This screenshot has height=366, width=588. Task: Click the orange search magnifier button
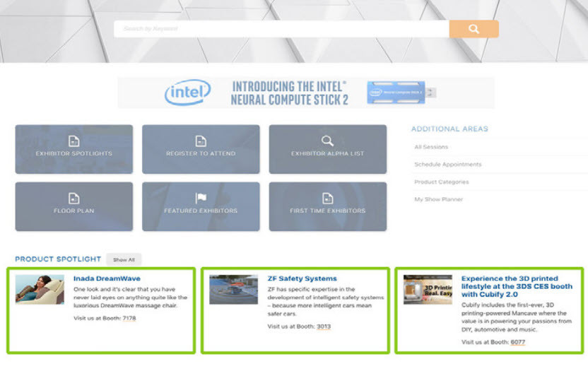(x=474, y=29)
